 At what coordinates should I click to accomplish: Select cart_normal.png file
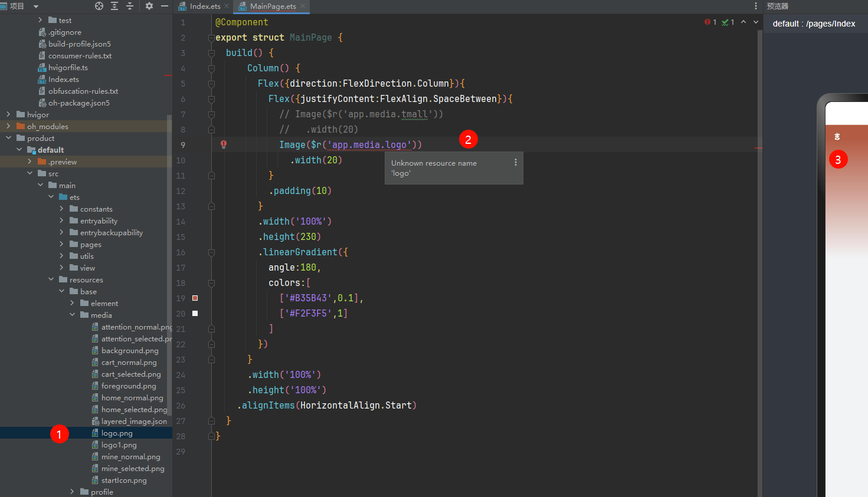coord(129,362)
